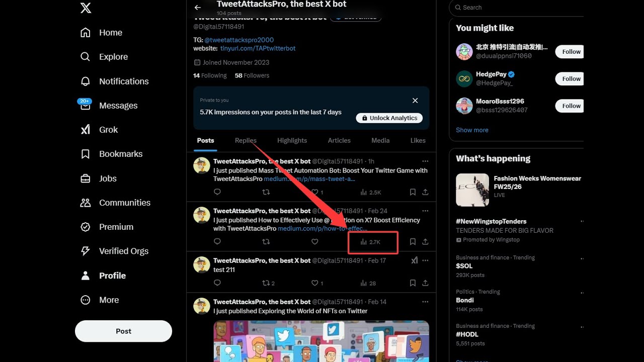The image size is (644, 362).
Task: Switch to the Replies tab
Action: click(246, 141)
